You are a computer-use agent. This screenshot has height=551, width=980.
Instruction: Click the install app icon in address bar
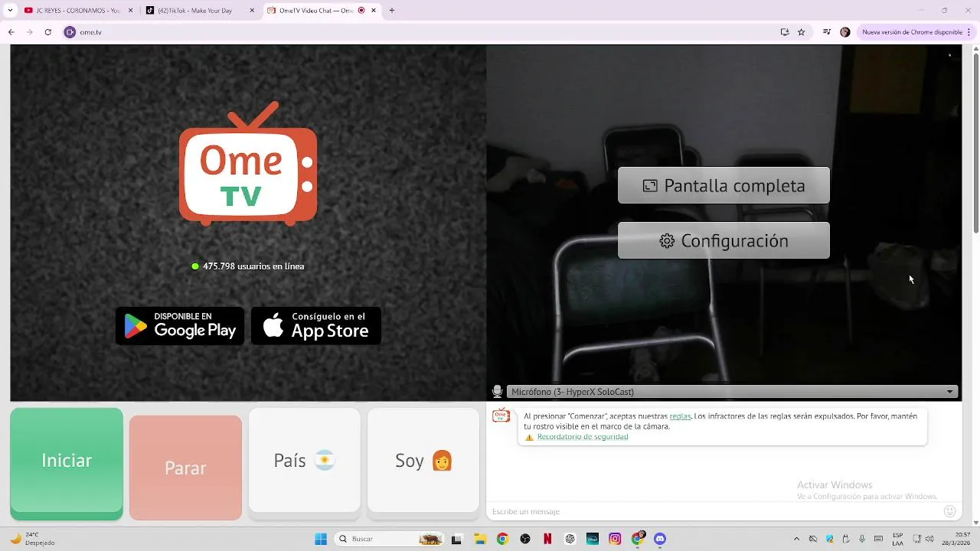click(x=785, y=32)
